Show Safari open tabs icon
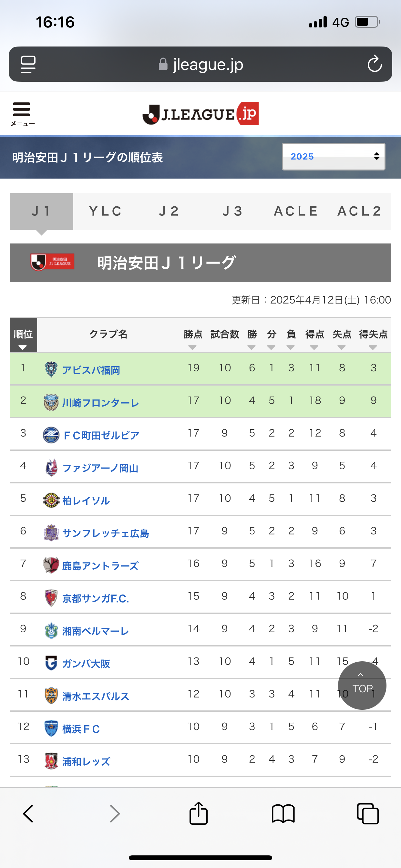The width and height of the screenshot is (401, 868). 368,813
